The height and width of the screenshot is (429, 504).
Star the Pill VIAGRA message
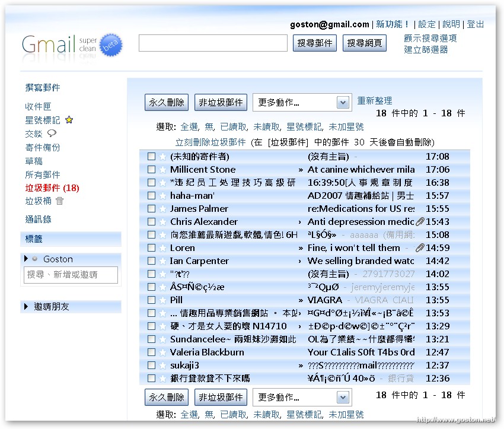click(162, 300)
